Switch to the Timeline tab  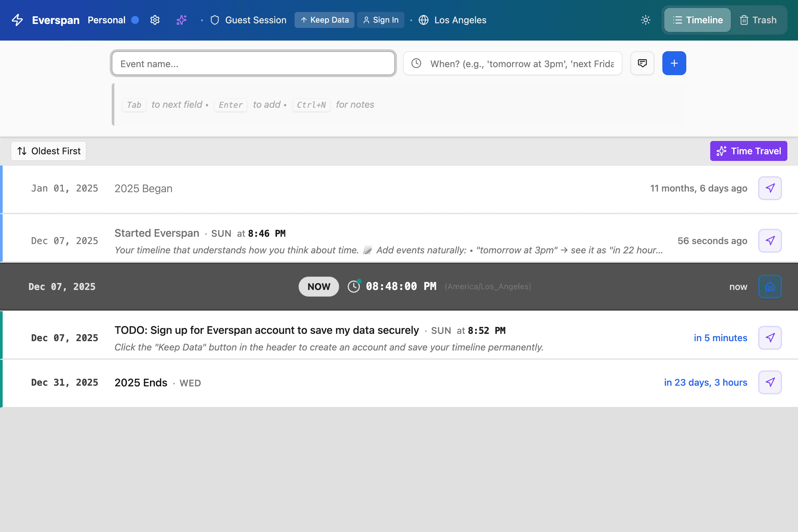click(x=697, y=20)
